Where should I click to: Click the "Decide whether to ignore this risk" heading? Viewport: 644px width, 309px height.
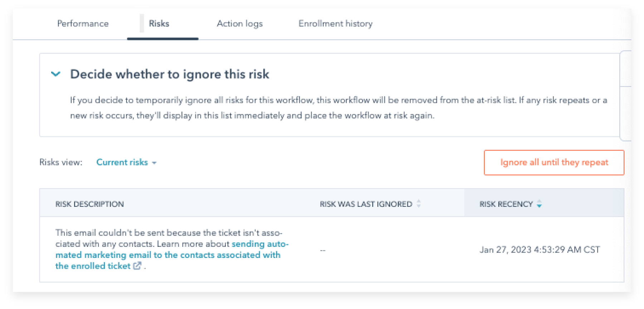click(170, 74)
